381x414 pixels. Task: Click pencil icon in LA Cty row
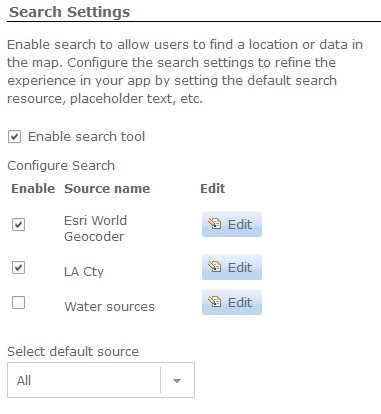(x=215, y=267)
